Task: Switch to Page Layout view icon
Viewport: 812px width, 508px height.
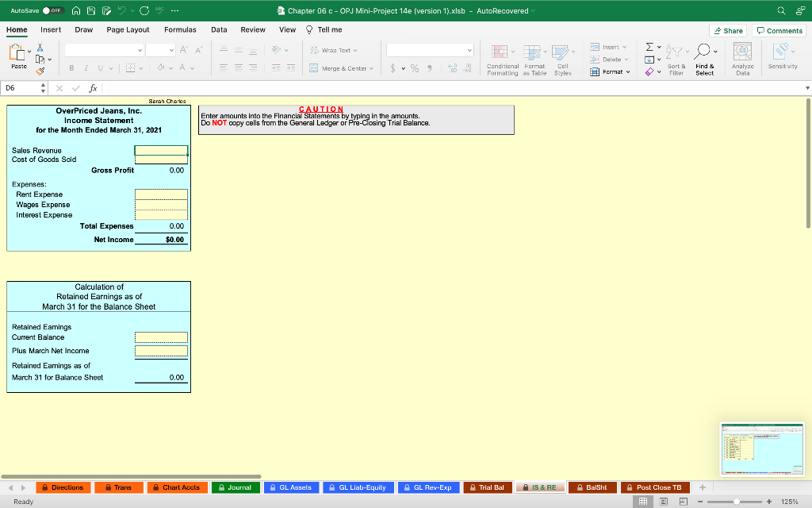Action: [x=664, y=502]
